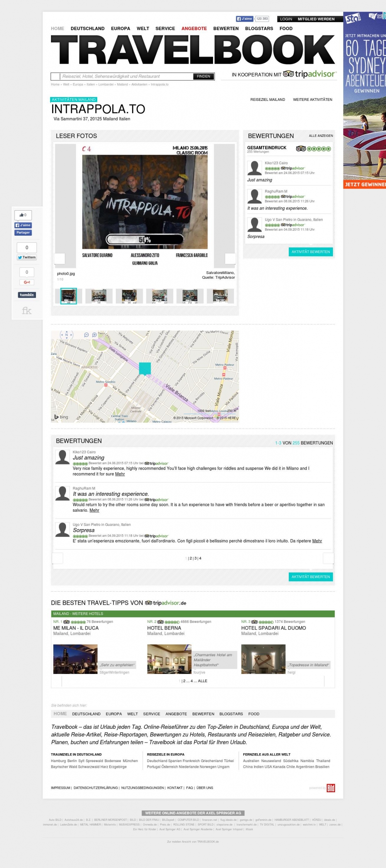Image resolution: width=386 pixels, height=868 pixels.
Task: Click the Reiseziel search input field
Action: (x=127, y=77)
